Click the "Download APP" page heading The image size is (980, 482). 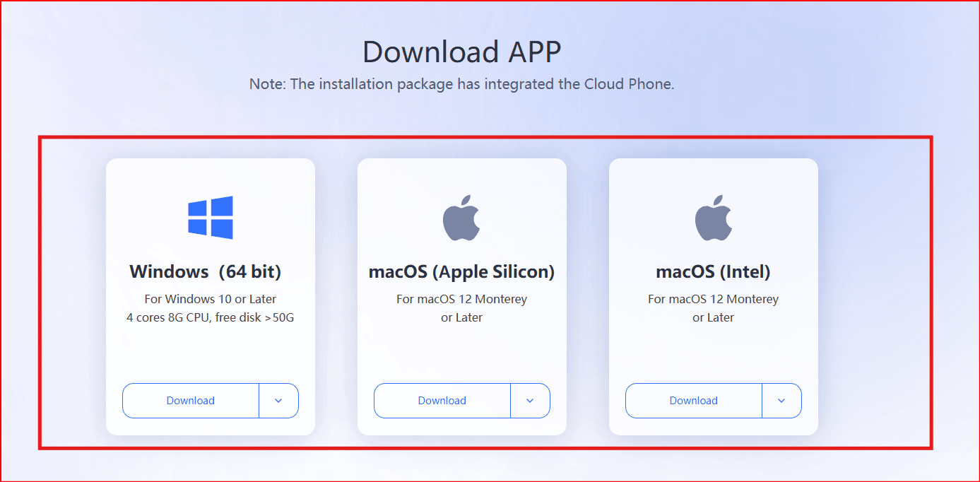461,52
